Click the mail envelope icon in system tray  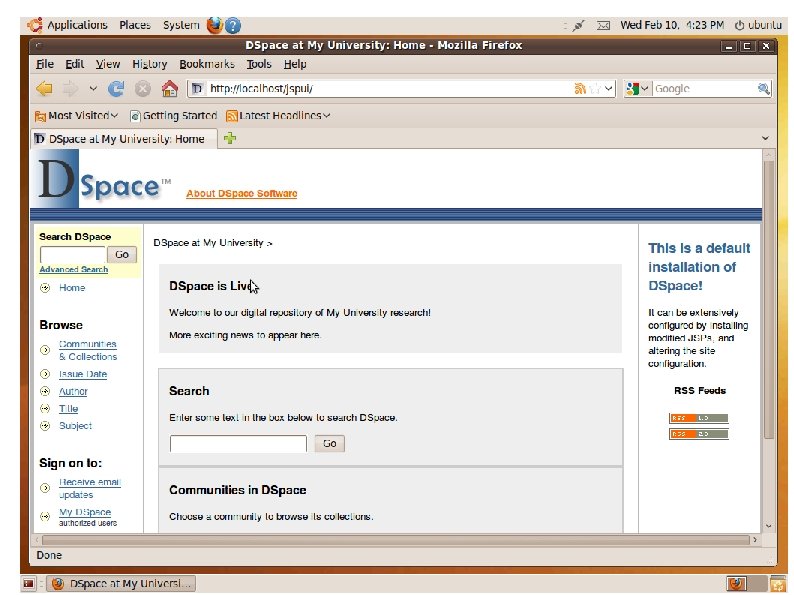(x=603, y=25)
